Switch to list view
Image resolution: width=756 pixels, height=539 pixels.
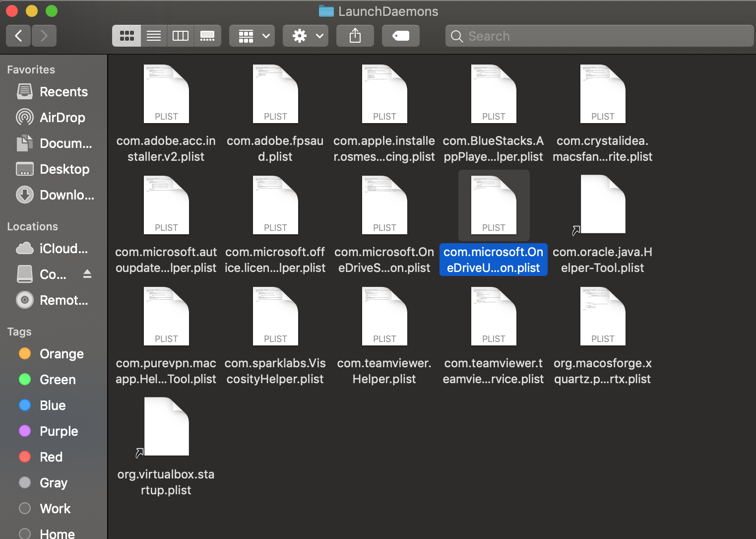coord(153,35)
